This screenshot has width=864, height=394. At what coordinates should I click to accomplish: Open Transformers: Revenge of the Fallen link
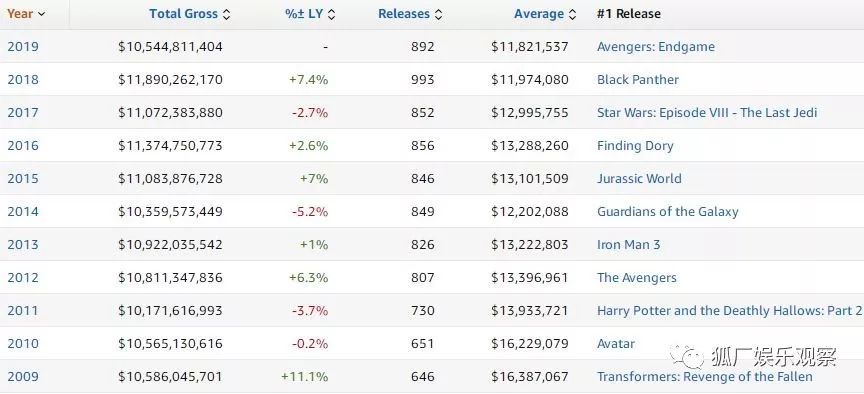(705, 377)
